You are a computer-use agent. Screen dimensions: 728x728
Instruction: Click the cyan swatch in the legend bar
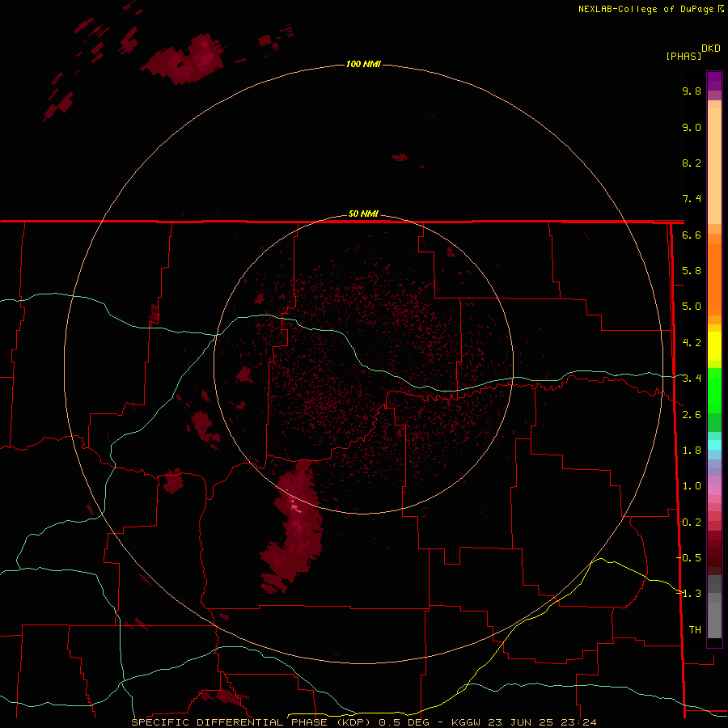click(x=714, y=445)
